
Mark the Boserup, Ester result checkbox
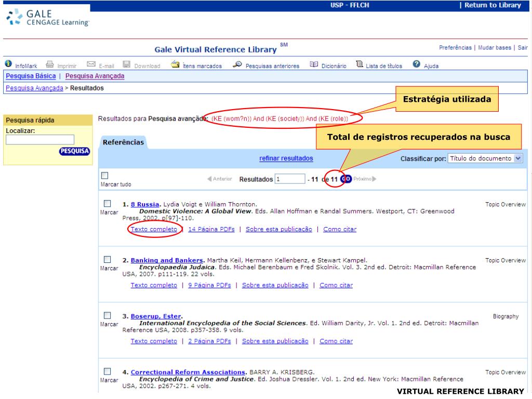[x=107, y=315]
